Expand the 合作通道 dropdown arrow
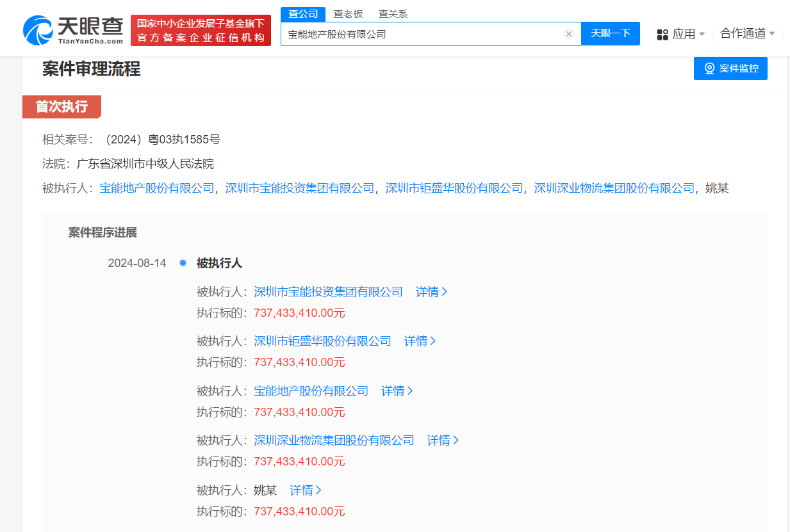The image size is (790, 532). click(x=773, y=34)
